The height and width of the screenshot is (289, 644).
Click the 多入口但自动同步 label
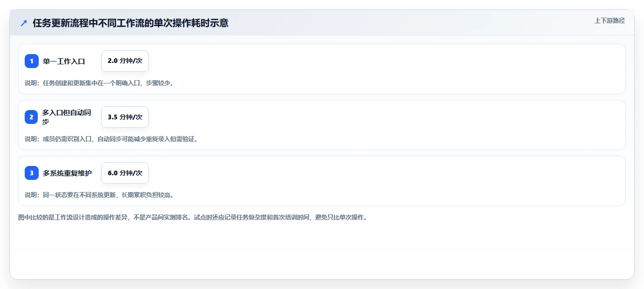click(x=66, y=117)
